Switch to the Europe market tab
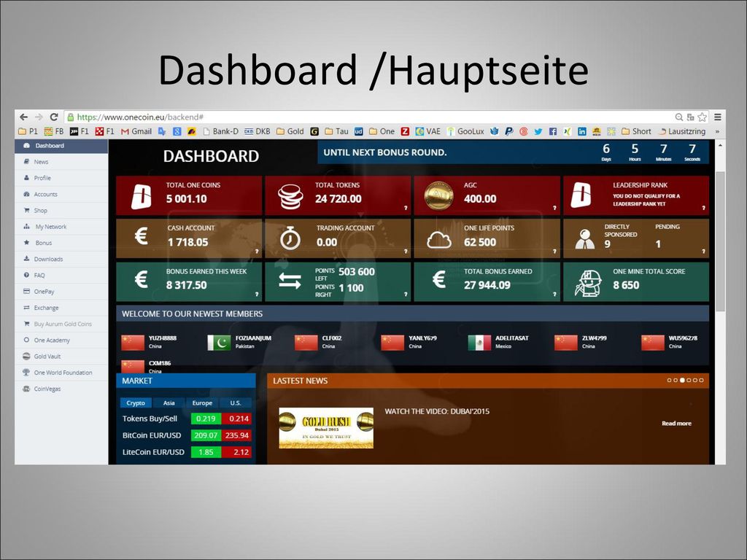 203,402
